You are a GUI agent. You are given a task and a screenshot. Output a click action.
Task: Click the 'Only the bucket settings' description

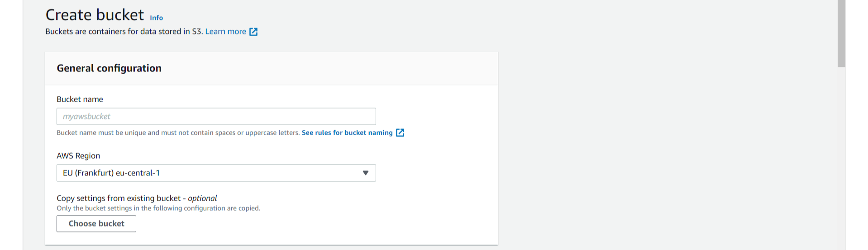pos(158,208)
